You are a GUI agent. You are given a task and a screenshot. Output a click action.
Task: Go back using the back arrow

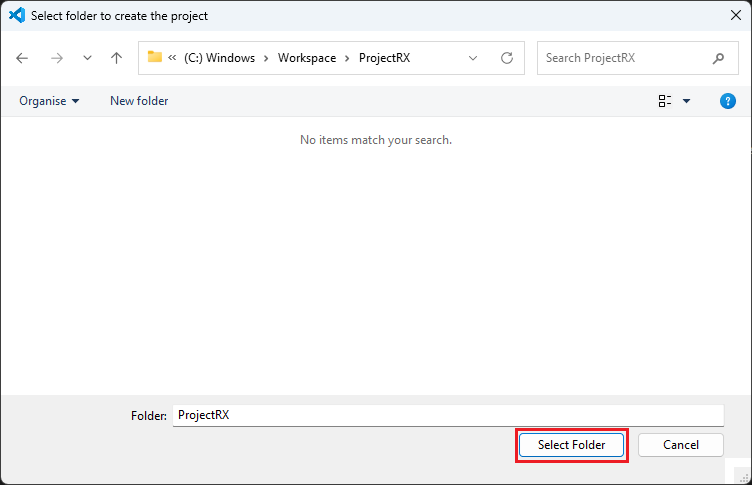(22, 58)
